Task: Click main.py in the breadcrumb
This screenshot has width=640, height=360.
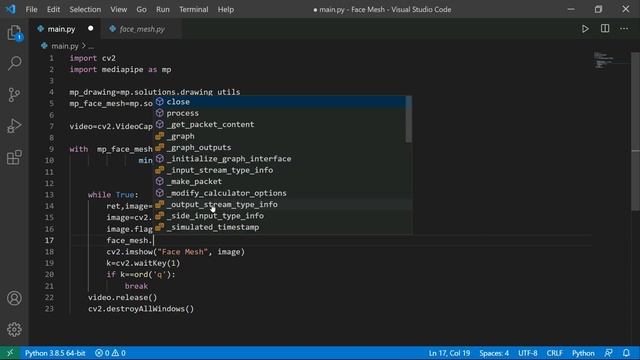Action: pos(64,46)
